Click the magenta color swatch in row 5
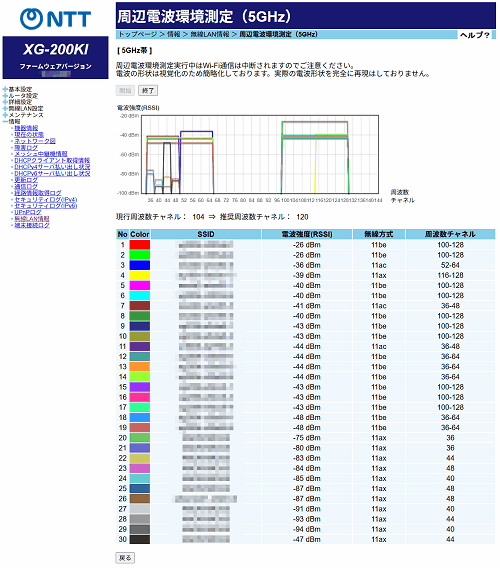 tap(140, 285)
